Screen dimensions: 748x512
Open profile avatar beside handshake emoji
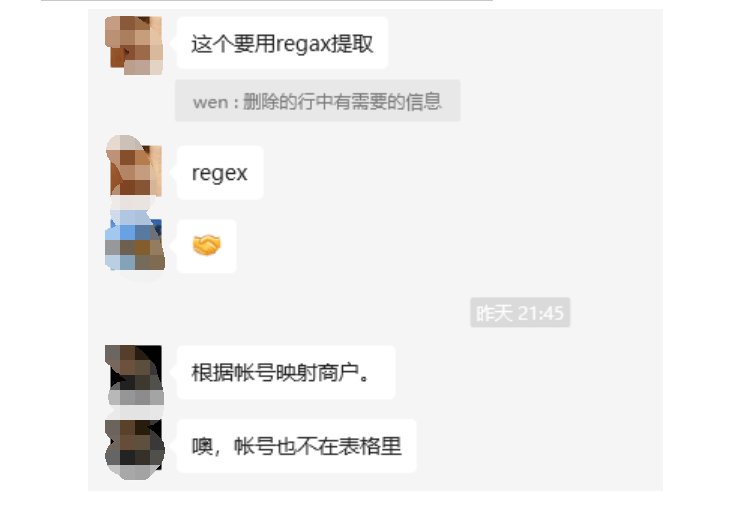tap(134, 242)
